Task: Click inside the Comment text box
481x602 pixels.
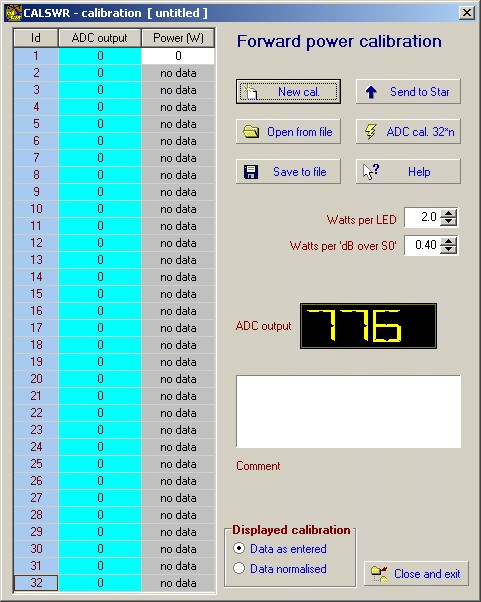Action: coord(348,412)
